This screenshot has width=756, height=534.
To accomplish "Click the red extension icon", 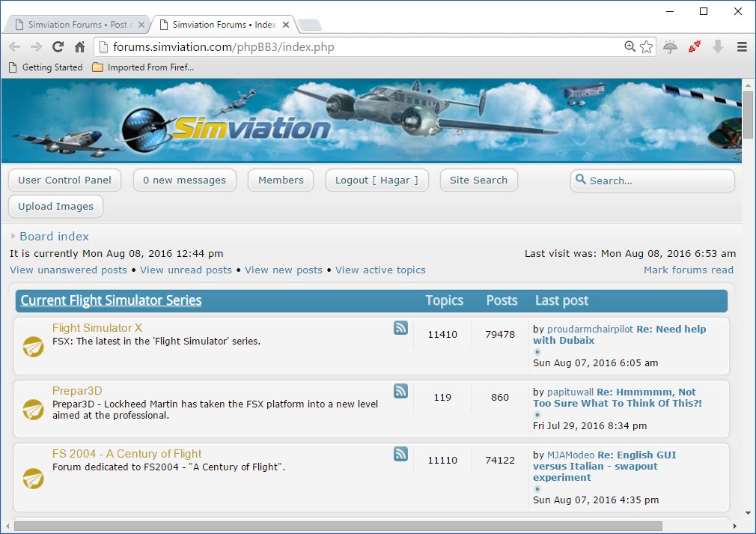I will coord(695,46).
